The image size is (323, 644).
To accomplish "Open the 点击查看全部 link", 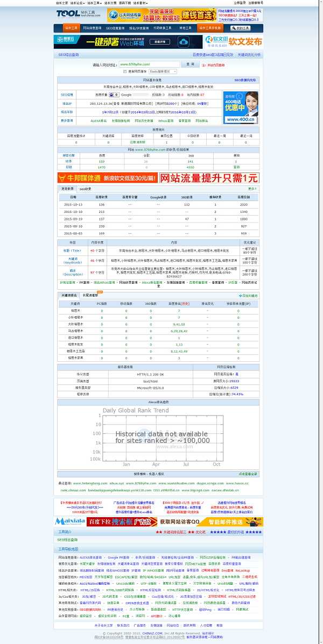I will click(x=247, y=474).
